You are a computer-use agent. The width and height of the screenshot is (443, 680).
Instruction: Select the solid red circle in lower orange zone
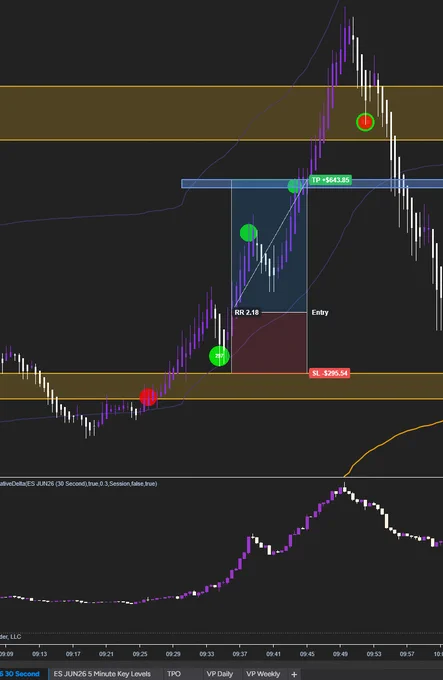pos(148,397)
